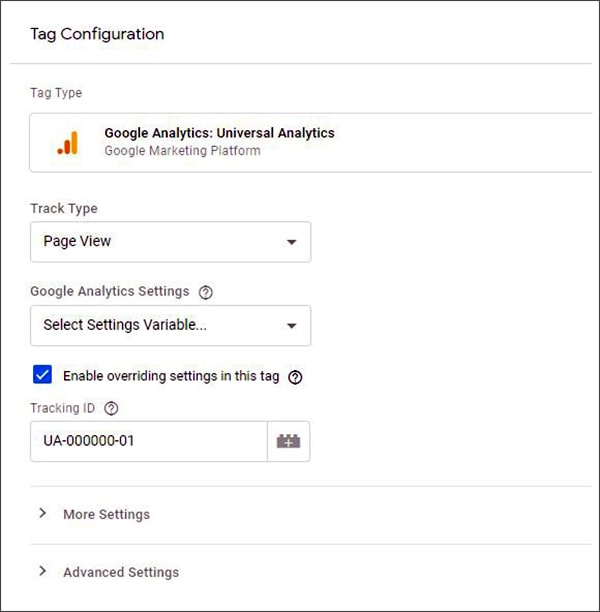Viewport: 600px width, 612px height.
Task: Click help icon next to Enable overriding settings
Action: click(295, 377)
